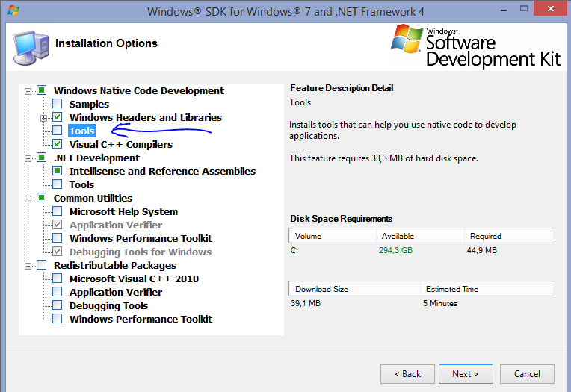Collapse Windows Native Code Development node
Viewport: 571px width, 392px height.
point(28,91)
